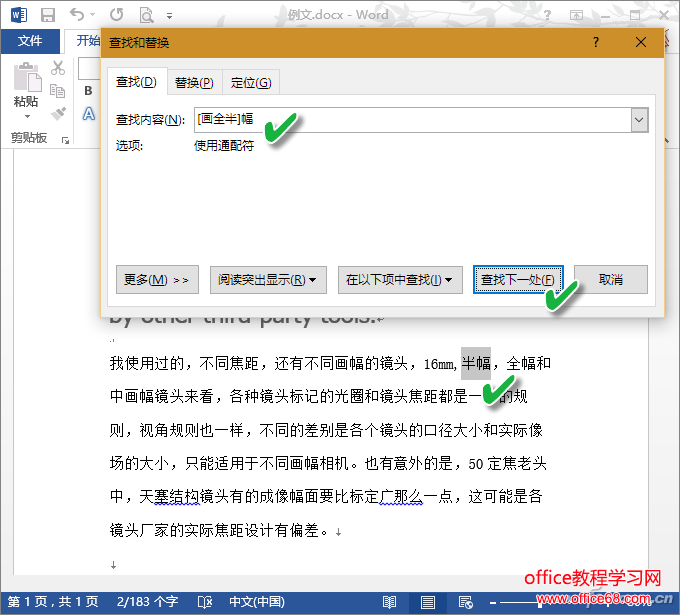Open the 剪贴板 clipboard pane launcher
Image resolution: width=680 pixels, height=615 pixels.
[x=65, y=140]
